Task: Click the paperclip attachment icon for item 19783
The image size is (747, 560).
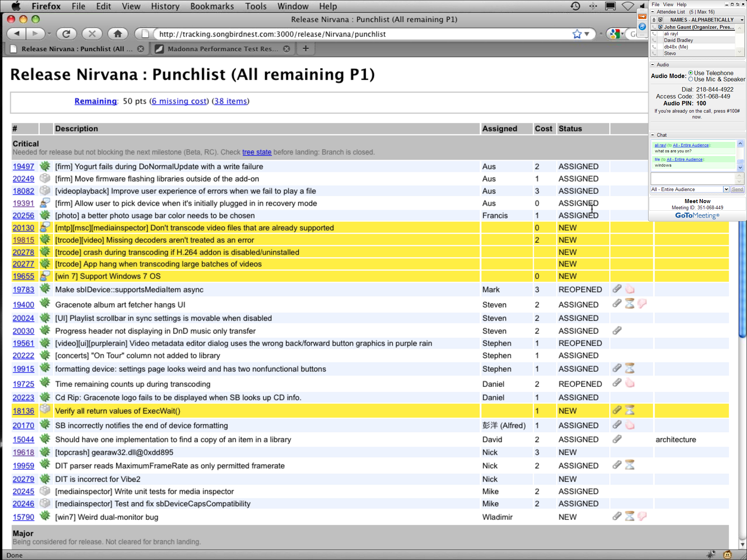Action: [617, 289]
